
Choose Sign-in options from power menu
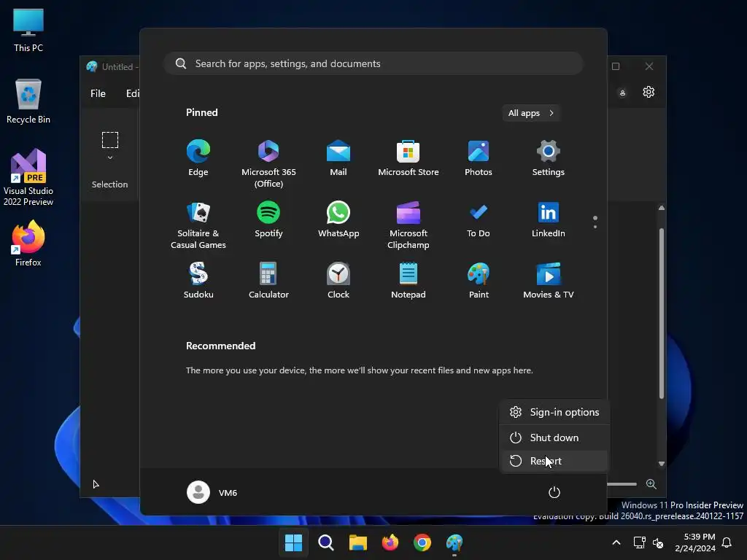tap(554, 413)
